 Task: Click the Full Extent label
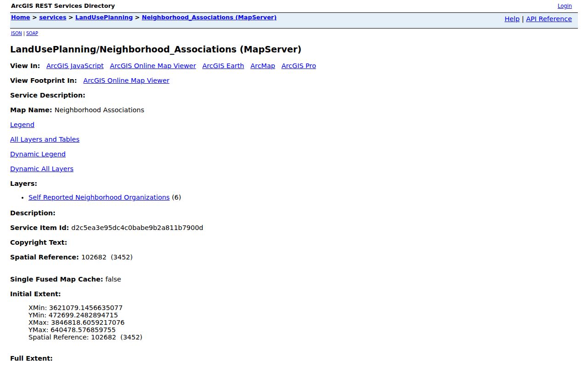coord(31,358)
